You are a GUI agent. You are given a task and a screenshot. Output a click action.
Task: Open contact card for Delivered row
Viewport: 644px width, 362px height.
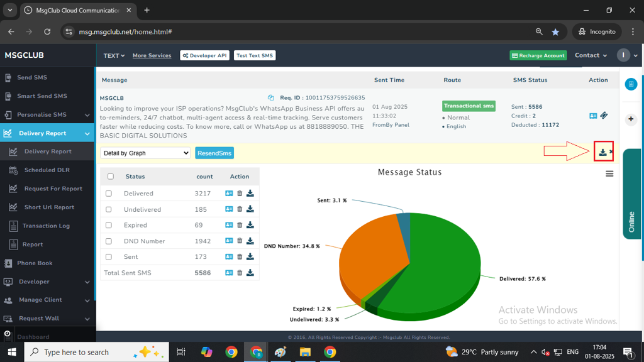(x=229, y=194)
